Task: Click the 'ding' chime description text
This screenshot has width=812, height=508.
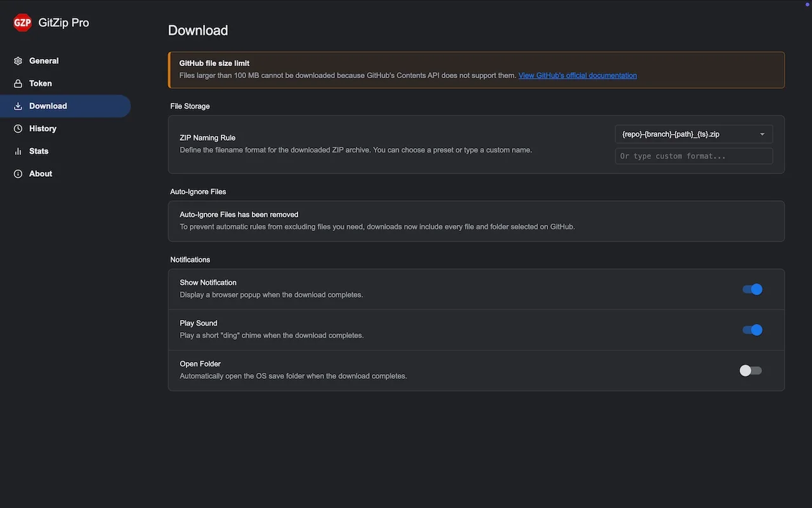Action: (272, 335)
